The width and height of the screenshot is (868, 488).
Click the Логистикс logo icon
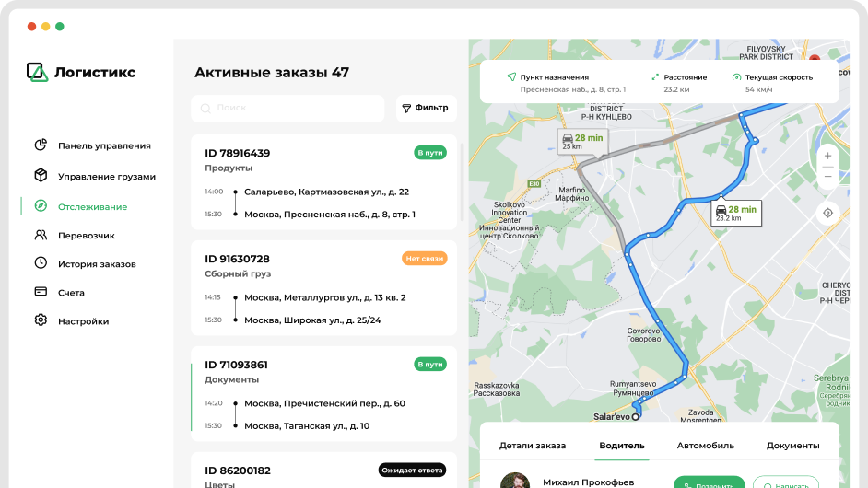[37, 72]
